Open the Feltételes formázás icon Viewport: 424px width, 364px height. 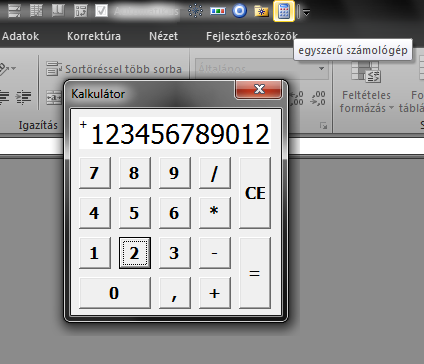pos(366,72)
